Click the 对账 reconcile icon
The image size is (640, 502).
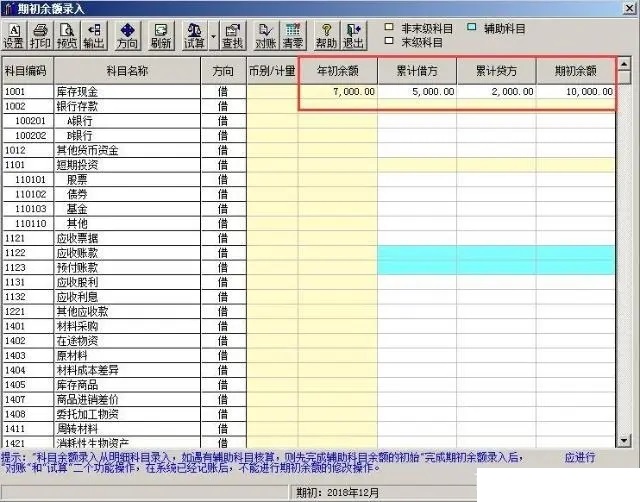click(x=266, y=36)
